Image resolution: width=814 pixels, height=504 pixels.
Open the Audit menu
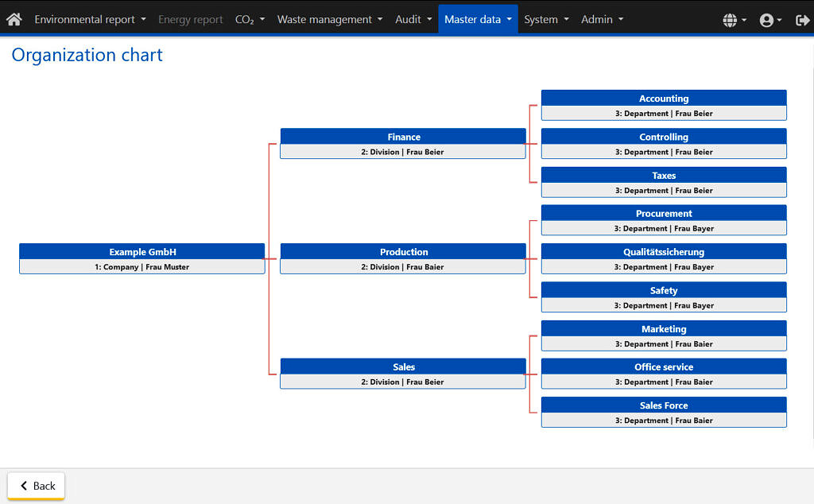[x=413, y=19]
